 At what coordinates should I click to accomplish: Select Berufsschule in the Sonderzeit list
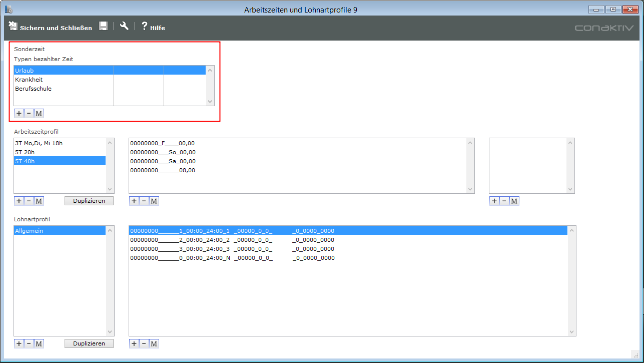pyautogui.click(x=34, y=89)
